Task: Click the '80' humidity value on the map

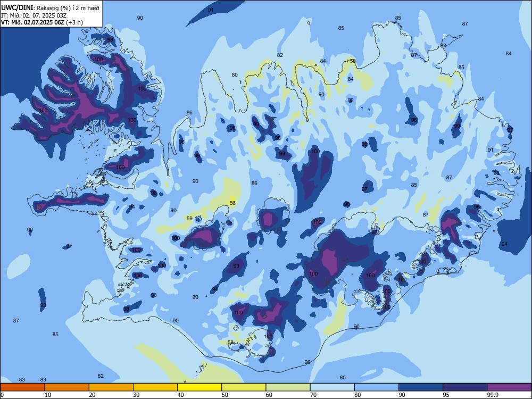Action: tap(235, 74)
